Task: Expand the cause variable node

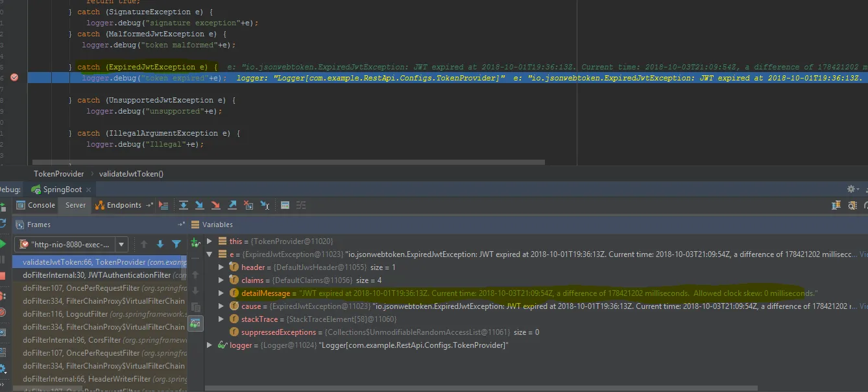Action: tap(221, 306)
